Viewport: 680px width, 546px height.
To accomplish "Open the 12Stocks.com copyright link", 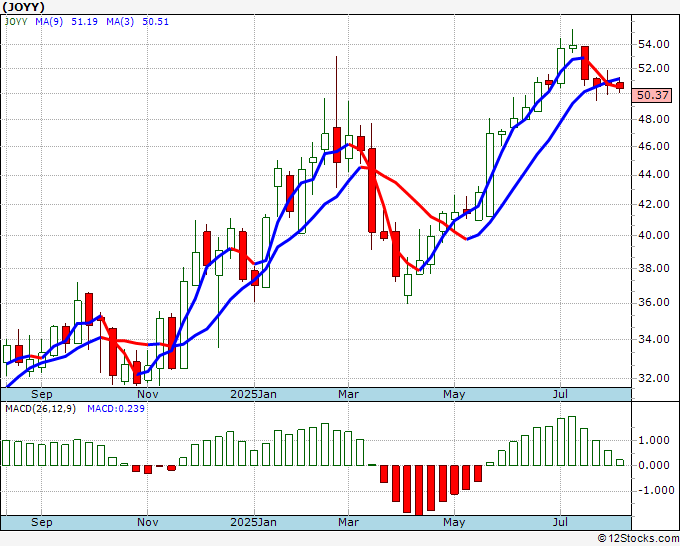I will [x=638, y=538].
